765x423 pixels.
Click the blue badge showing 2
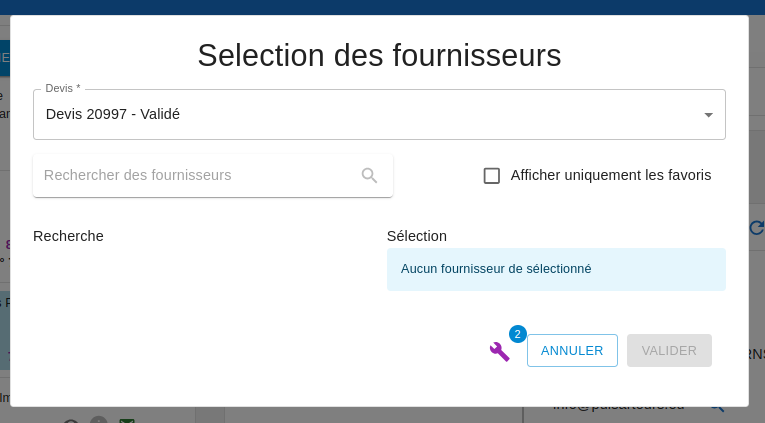tap(517, 334)
